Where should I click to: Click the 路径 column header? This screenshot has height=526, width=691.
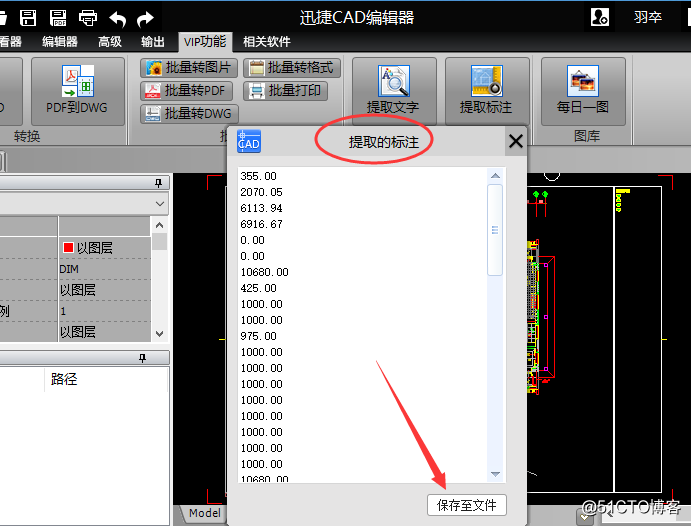click(64, 379)
